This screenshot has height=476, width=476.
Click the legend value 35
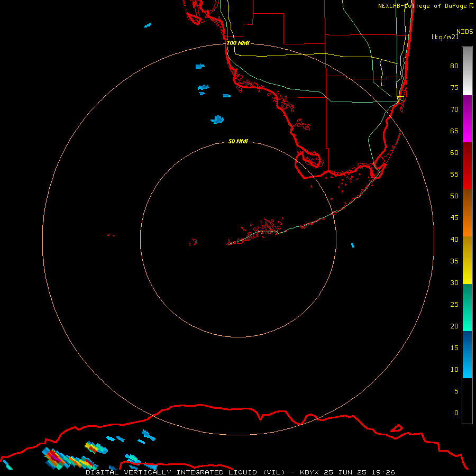point(454,261)
